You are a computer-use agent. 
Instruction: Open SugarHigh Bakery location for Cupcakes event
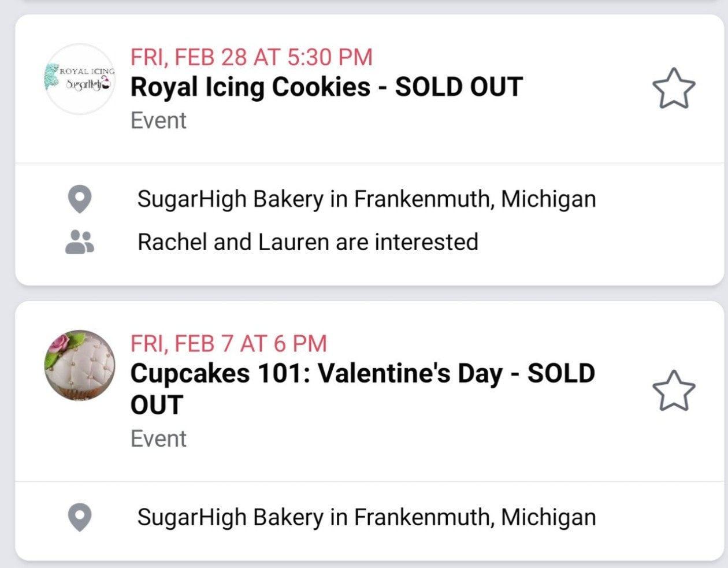(x=366, y=517)
